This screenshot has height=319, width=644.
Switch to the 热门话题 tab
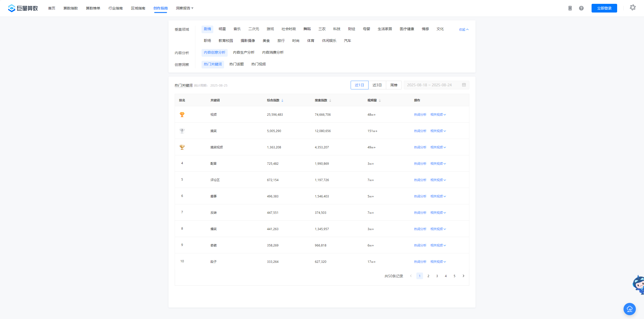[236, 64]
